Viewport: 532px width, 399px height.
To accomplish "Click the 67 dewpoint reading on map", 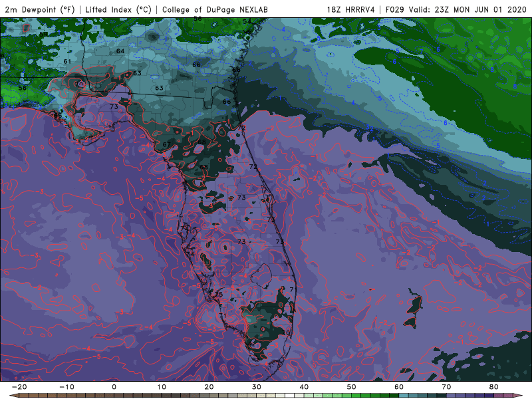I will coord(167,144).
